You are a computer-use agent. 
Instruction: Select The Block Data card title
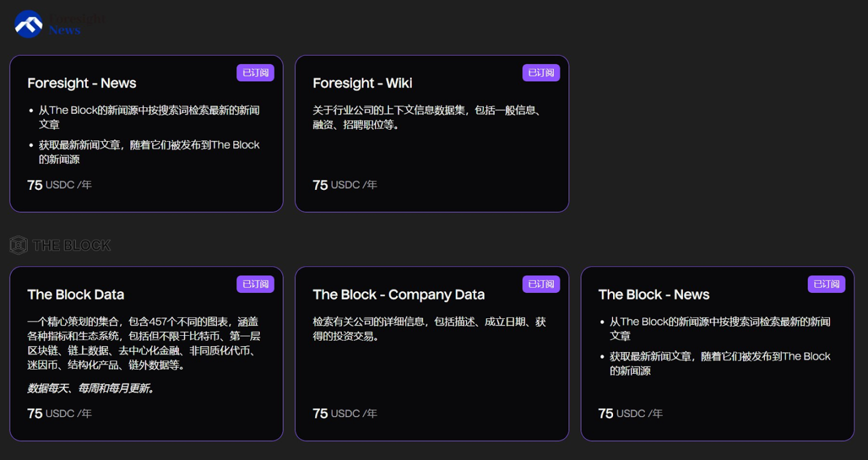tap(76, 295)
